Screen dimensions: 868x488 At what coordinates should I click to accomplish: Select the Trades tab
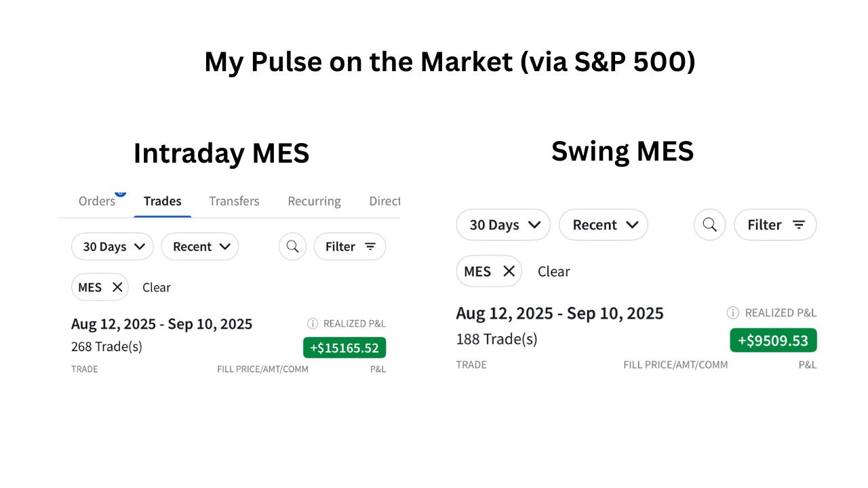(163, 201)
